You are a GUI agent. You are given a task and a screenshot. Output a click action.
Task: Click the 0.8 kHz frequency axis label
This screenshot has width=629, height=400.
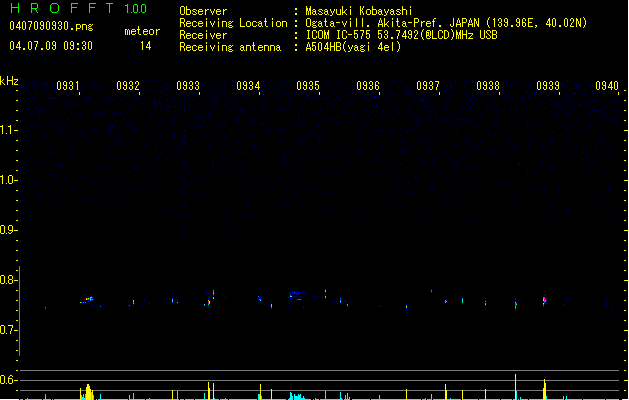tap(7, 280)
